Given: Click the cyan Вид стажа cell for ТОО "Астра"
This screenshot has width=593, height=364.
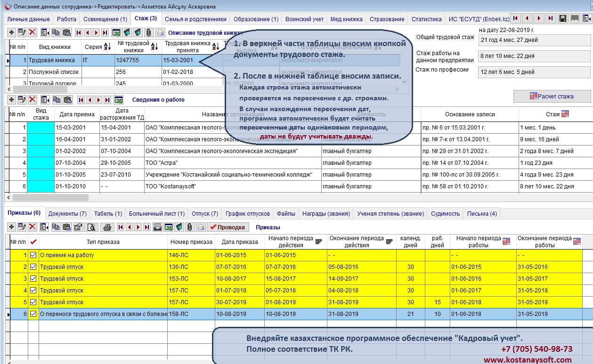Looking at the screenshot, I should (41, 163).
